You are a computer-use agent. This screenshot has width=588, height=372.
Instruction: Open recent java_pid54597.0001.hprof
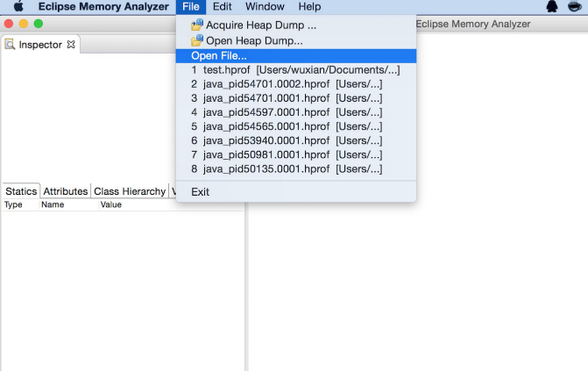[296, 112]
